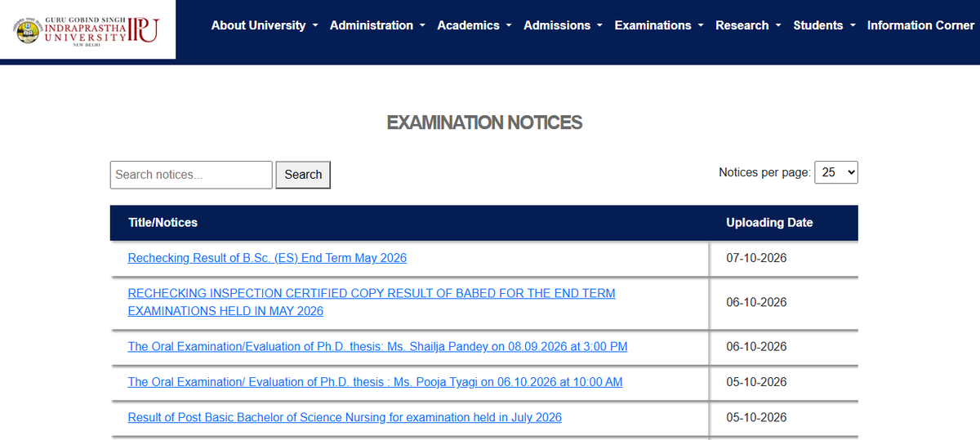Expand the Notices per page dropdown
The height and width of the screenshot is (440, 980).
click(836, 172)
